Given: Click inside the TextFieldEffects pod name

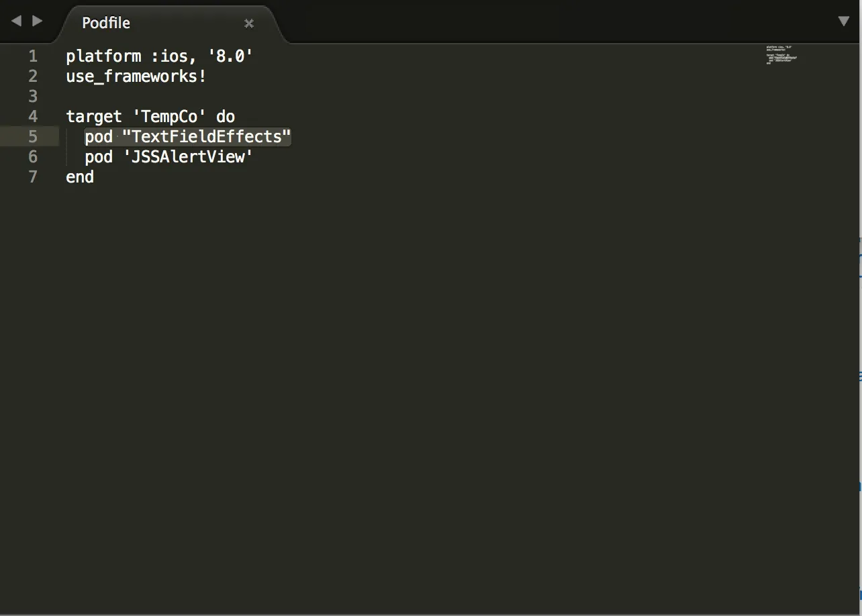Looking at the screenshot, I should pyautogui.click(x=207, y=137).
